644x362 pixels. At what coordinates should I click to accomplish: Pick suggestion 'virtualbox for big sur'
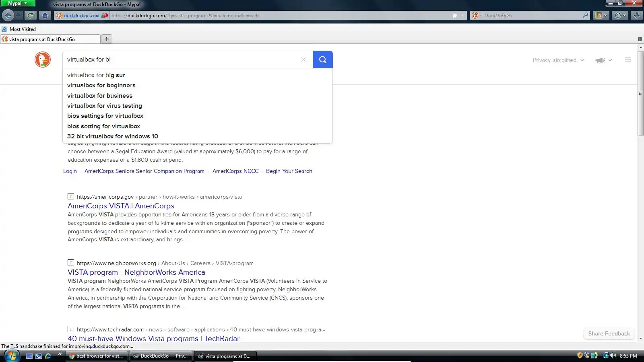click(x=197, y=75)
